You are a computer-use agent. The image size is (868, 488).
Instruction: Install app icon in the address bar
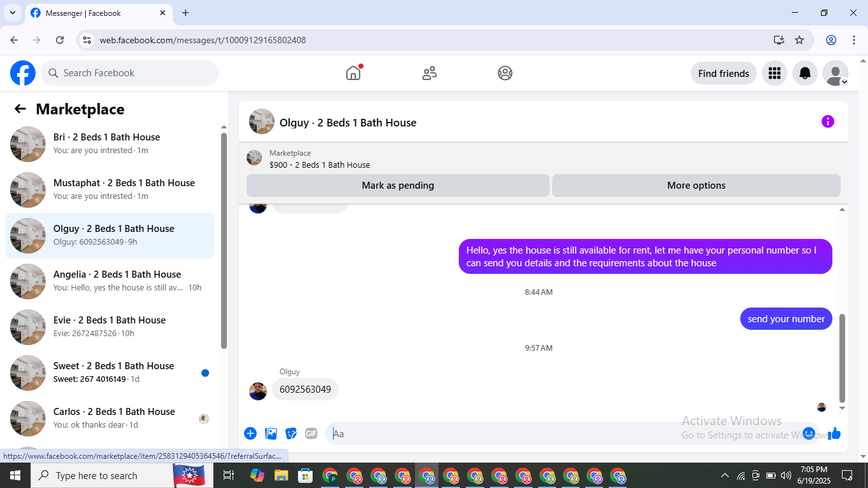click(779, 40)
